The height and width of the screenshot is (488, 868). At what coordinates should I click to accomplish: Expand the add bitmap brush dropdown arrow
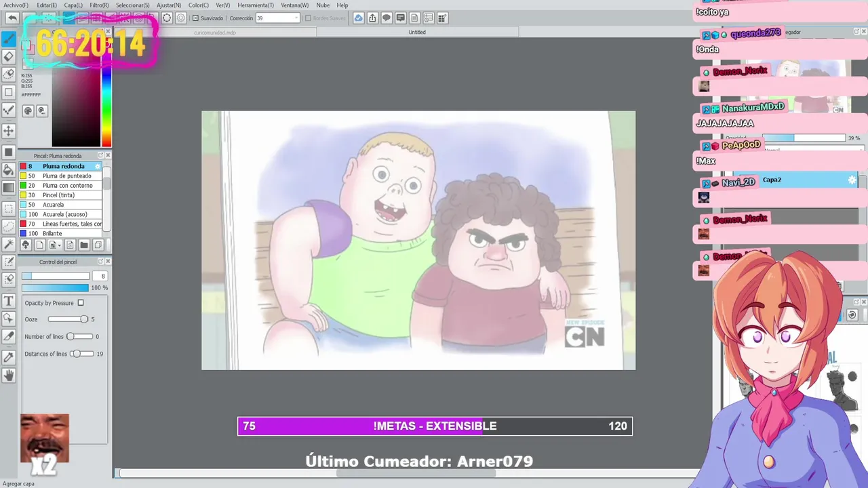point(60,245)
